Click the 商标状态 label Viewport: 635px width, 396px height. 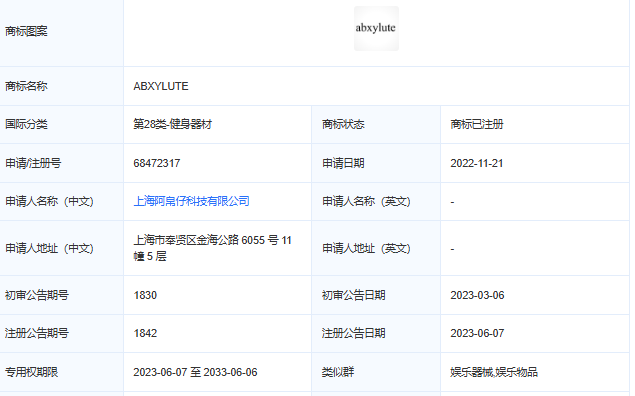coord(343,124)
